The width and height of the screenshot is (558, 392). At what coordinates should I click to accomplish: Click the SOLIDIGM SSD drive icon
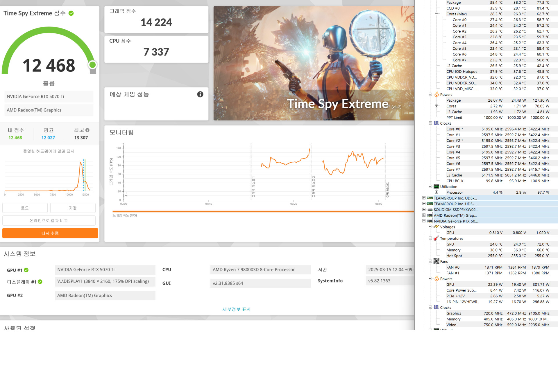430,210
